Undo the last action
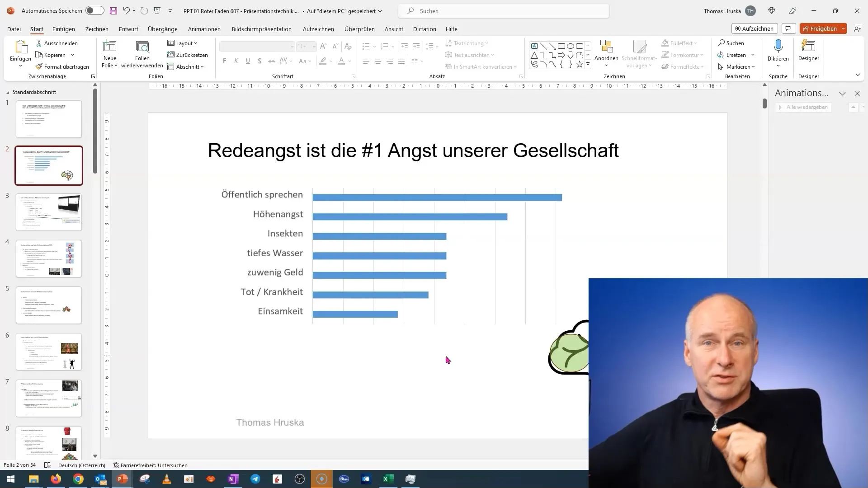Screen dimensions: 868x488 126,11
